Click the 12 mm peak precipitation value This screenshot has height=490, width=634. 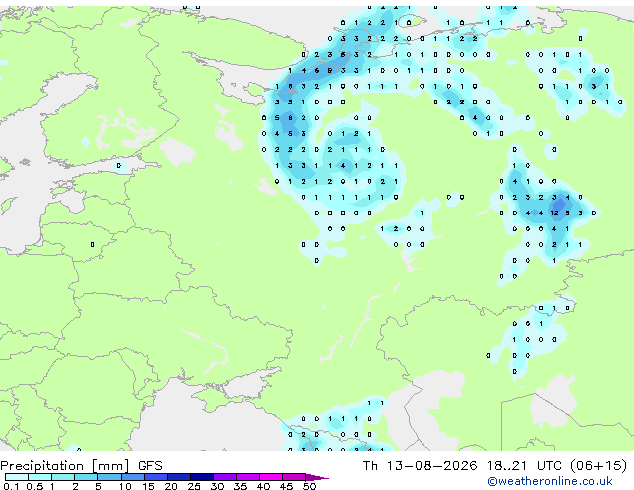tap(554, 213)
